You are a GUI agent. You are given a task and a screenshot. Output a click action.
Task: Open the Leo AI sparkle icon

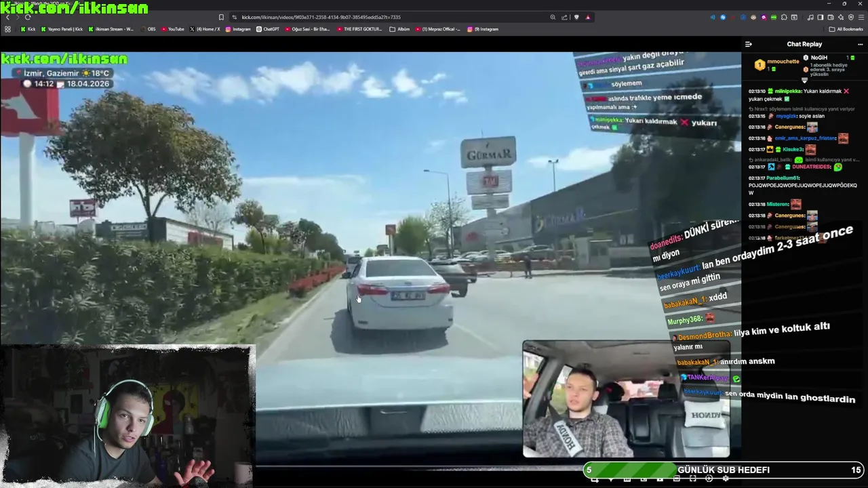[x=841, y=17]
